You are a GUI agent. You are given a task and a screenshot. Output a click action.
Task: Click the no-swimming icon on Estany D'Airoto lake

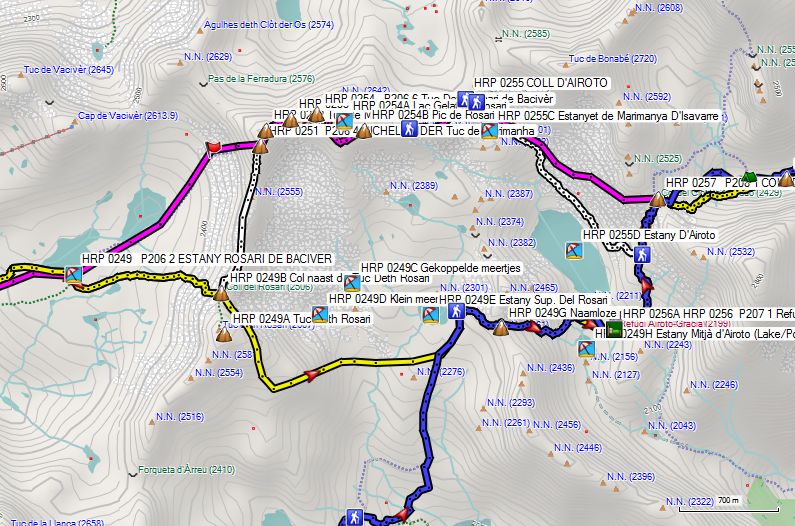click(x=573, y=249)
